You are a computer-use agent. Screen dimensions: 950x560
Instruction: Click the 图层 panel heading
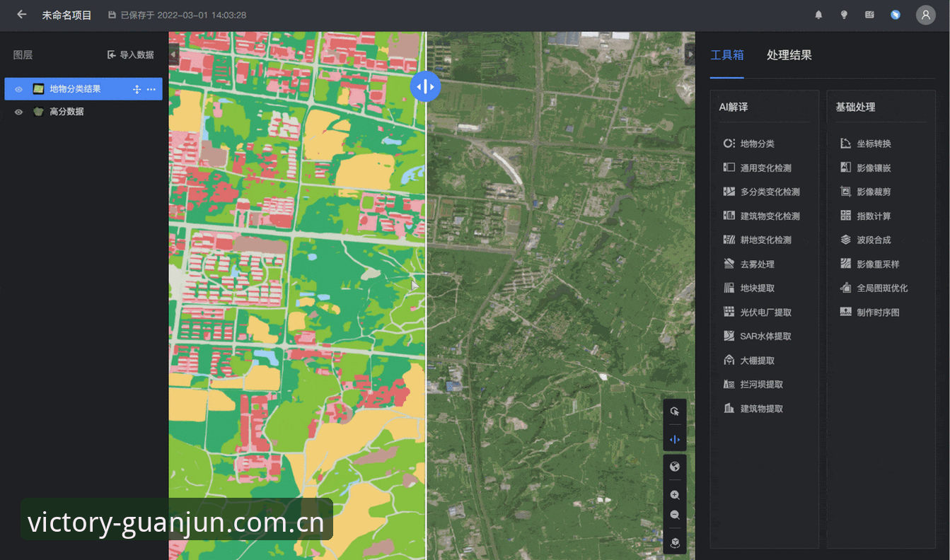point(23,54)
